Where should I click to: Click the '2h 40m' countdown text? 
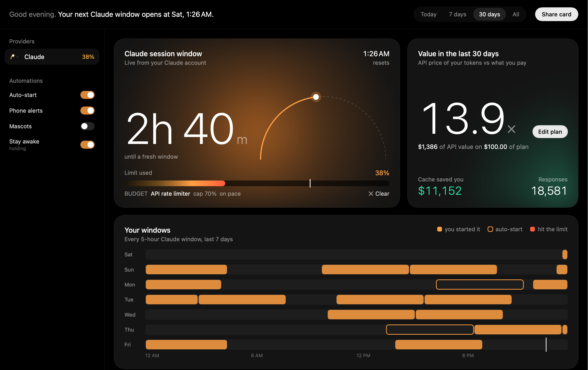(x=187, y=129)
